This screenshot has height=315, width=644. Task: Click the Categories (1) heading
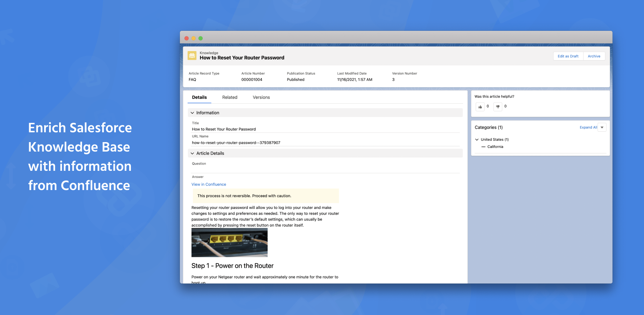[x=489, y=127]
